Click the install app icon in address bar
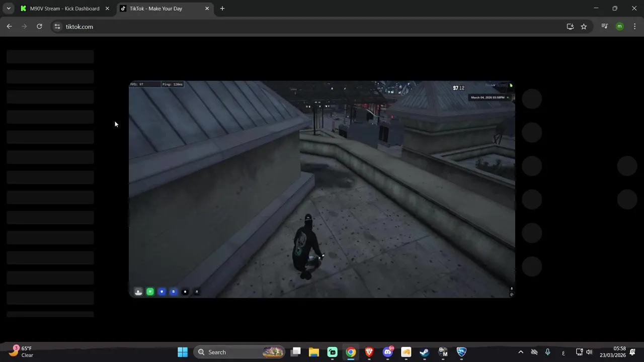This screenshot has width=644, height=362. (570, 27)
